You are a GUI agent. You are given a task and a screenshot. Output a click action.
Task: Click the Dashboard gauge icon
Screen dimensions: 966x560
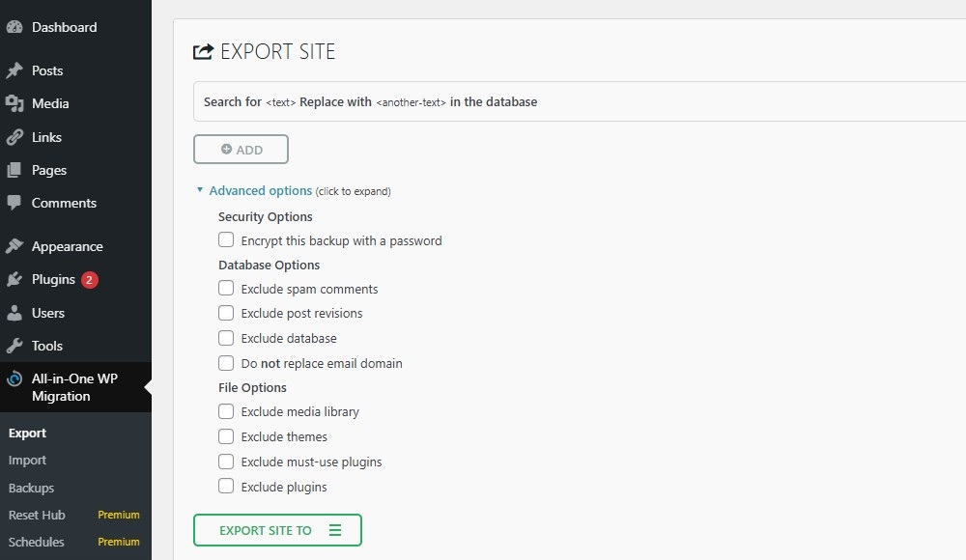pos(14,27)
